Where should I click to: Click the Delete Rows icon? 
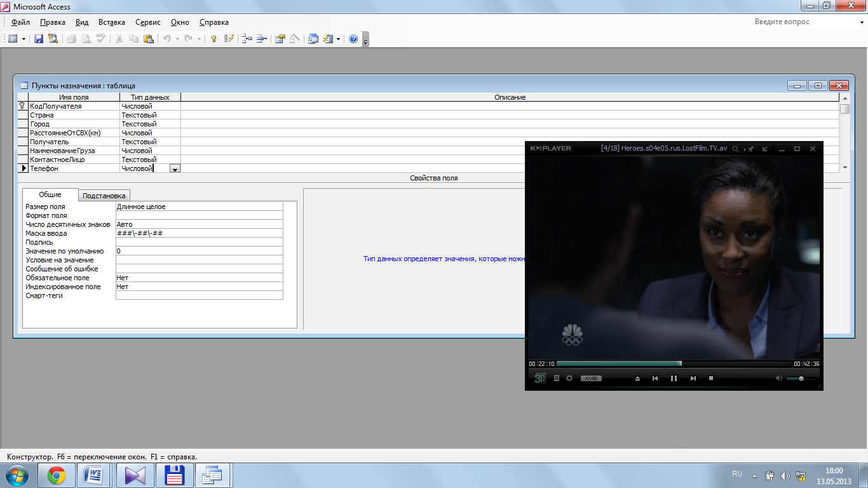click(261, 39)
